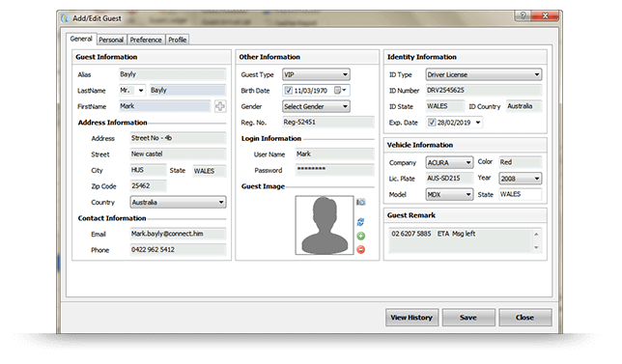The height and width of the screenshot is (364, 622).
Task: Click the FirstName field showing Mark
Action: coord(164,106)
